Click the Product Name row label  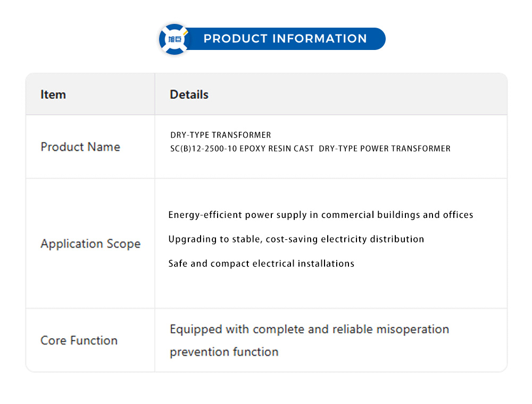[x=80, y=147]
